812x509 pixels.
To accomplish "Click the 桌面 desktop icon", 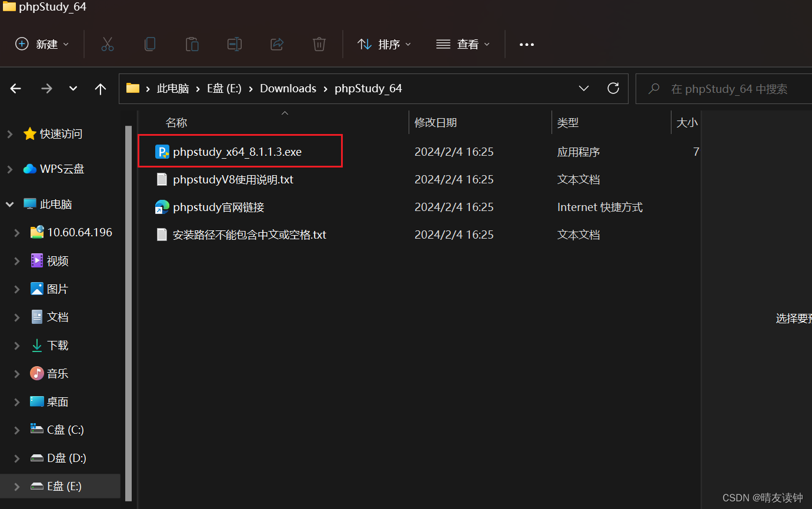I will [x=37, y=401].
